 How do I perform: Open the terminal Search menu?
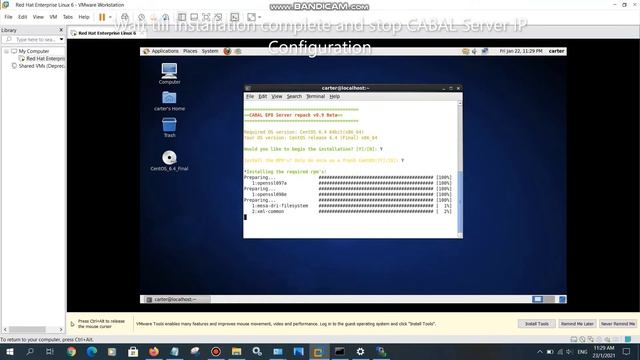click(294, 97)
